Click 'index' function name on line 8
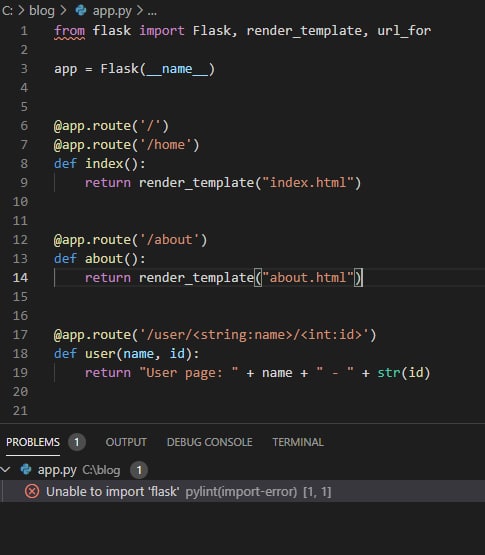The width and height of the screenshot is (485, 555). (x=104, y=164)
